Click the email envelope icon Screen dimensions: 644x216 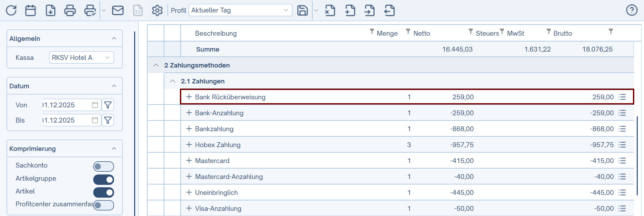pos(118,10)
